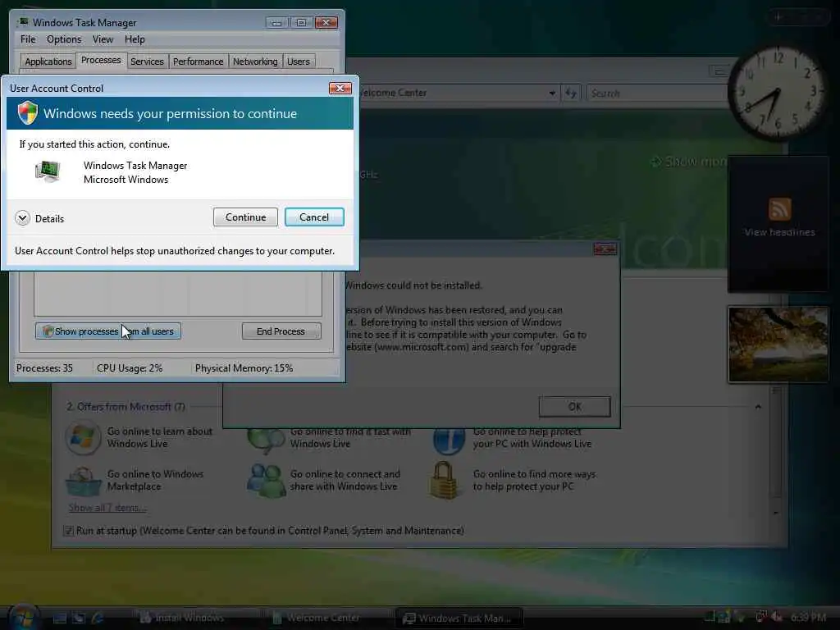Viewport: 840px width, 630px height.
Task: Click the Windows Live connect and share icon
Action: 266,481
